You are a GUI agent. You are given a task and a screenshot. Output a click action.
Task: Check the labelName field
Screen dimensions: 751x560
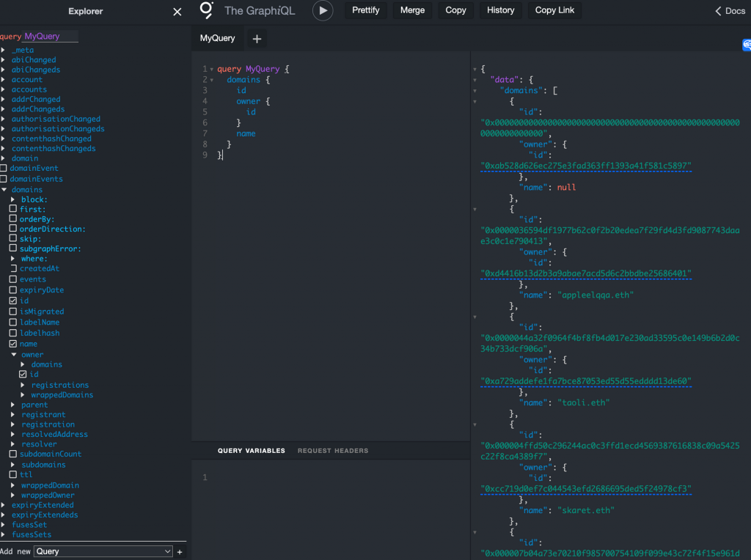tap(13, 322)
